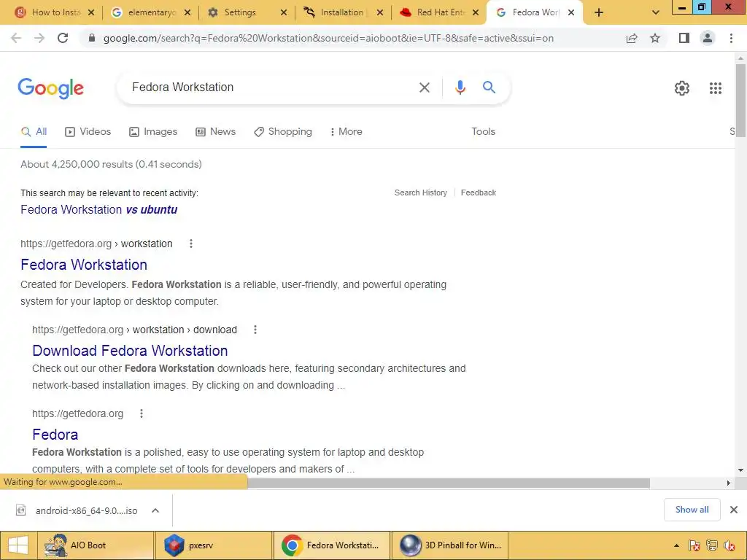Click the network tray icon

tap(712, 545)
